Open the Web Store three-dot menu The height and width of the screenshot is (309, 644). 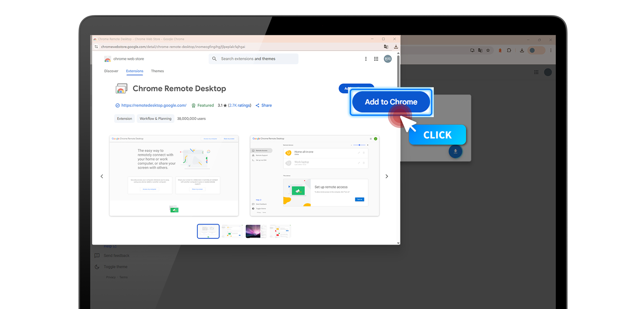point(366,59)
